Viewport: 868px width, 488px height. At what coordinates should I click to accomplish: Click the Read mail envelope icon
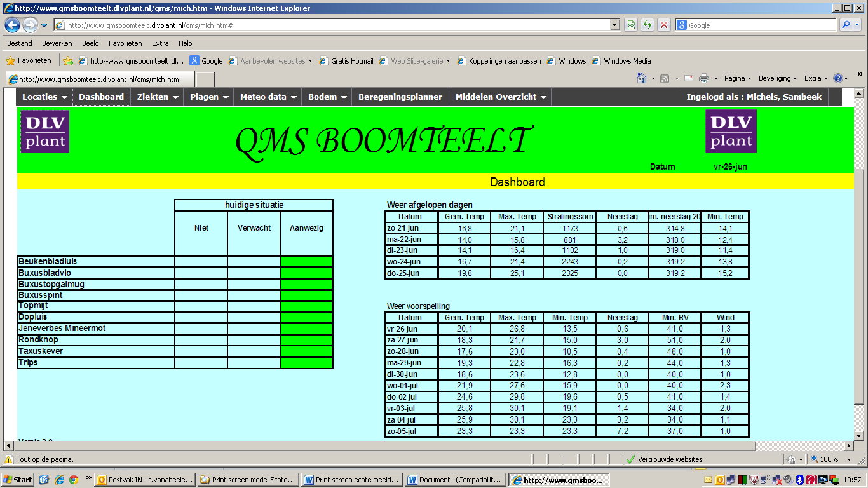click(x=689, y=78)
